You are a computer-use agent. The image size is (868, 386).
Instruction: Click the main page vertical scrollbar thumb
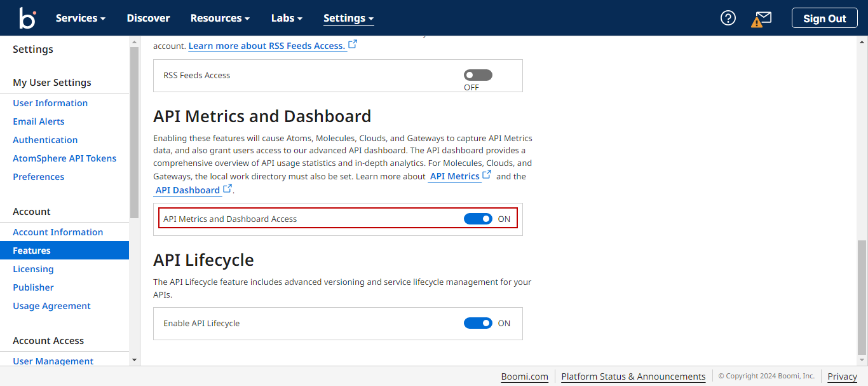tap(862, 296)
